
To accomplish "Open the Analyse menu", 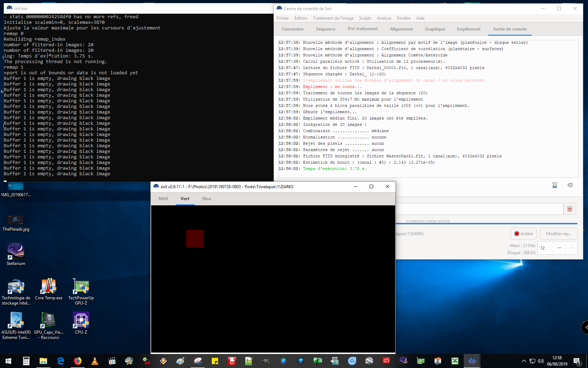I will (384, 18).
